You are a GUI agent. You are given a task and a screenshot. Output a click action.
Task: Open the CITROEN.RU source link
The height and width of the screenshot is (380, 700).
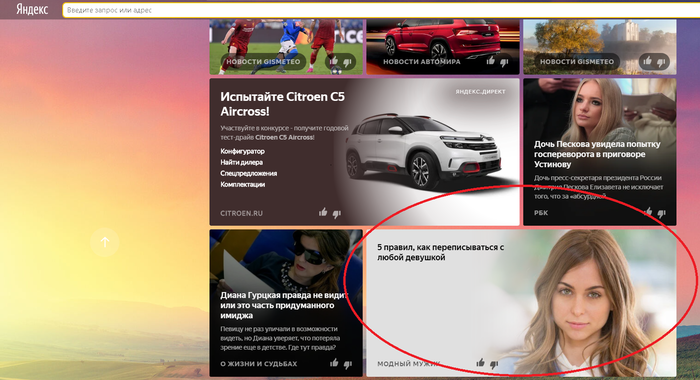click(x=242, y=213)
